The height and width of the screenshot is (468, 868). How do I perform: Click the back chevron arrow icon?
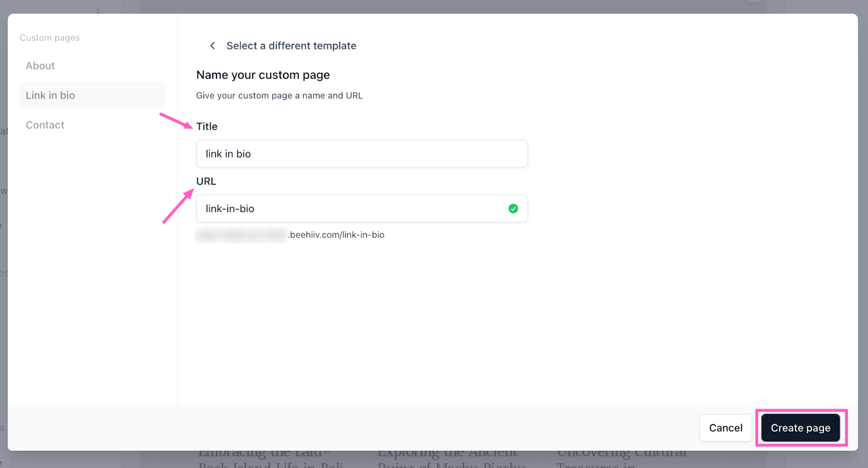coord(213,46)
